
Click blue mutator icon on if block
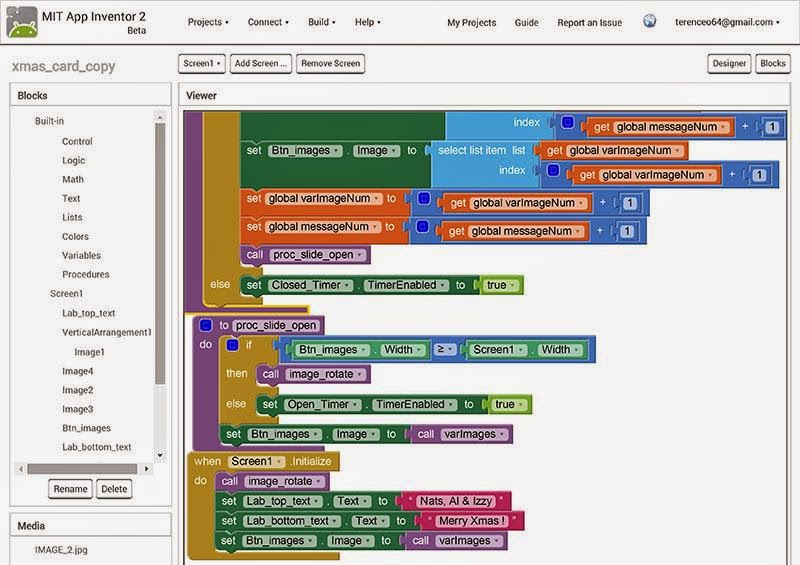(x=232, y=345)
